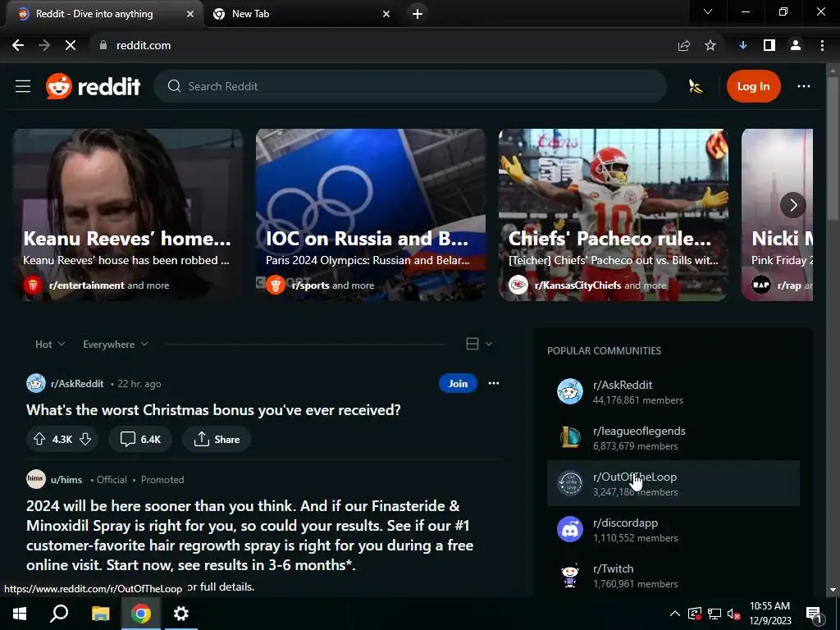Open Chrome downloads via the blue arrow icon
This screenshot has width=840, height=630.
click(x=743, y=46)
